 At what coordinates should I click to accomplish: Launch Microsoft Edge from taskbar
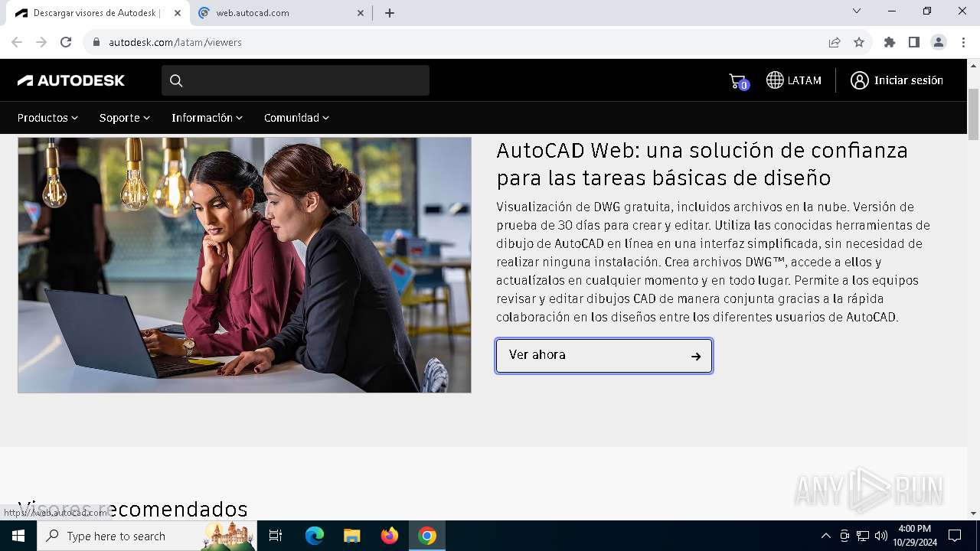315,536
